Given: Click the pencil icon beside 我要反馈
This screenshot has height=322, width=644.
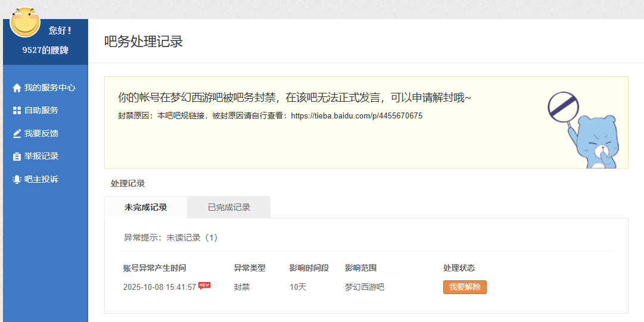Looking at the screenshot, I should 17,133.
